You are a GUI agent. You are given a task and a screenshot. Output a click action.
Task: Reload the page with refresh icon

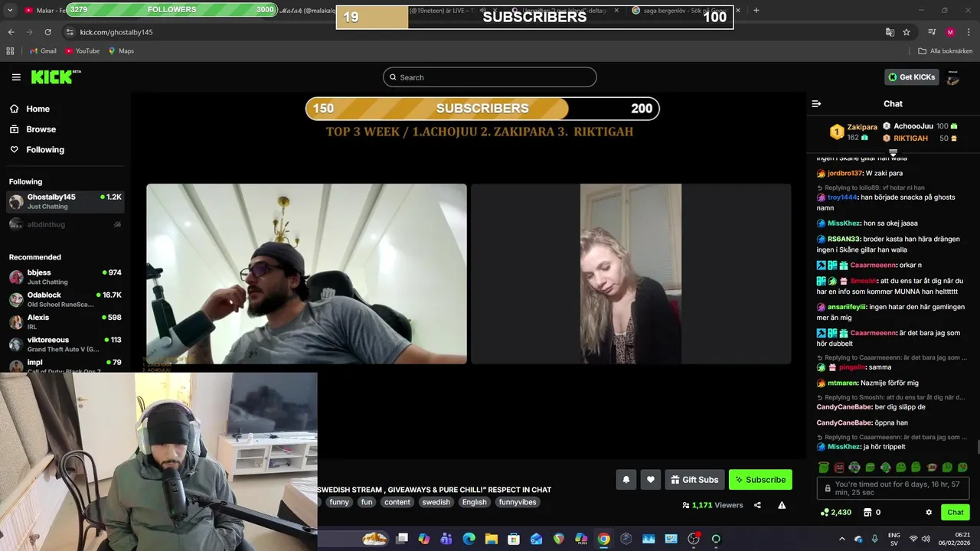[47, 32]
